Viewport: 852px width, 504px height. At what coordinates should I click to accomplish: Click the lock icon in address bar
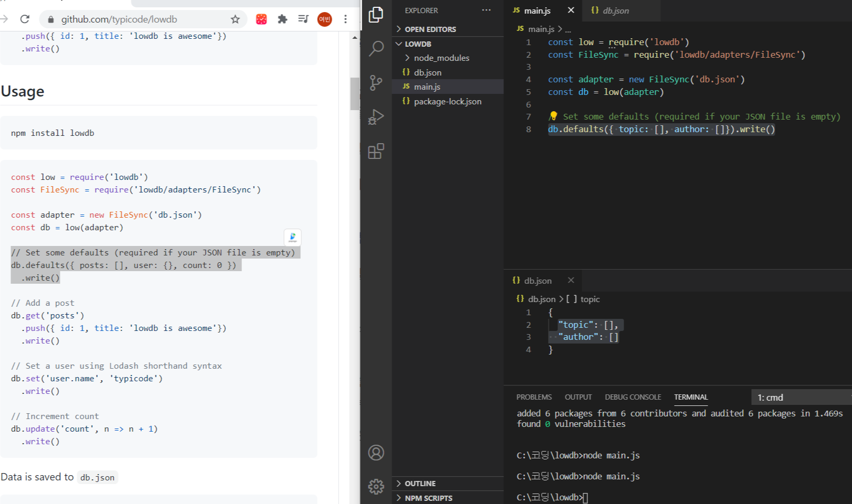click(51, 19)
